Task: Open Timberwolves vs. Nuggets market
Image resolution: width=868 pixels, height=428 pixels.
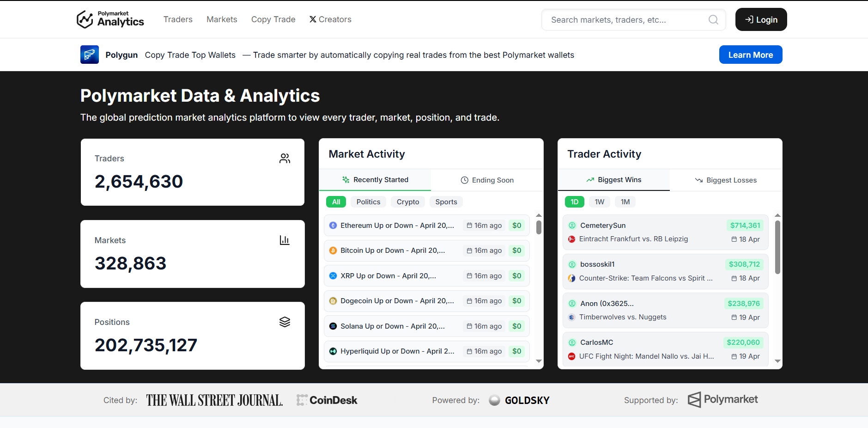Action: (x=623, y=317)
